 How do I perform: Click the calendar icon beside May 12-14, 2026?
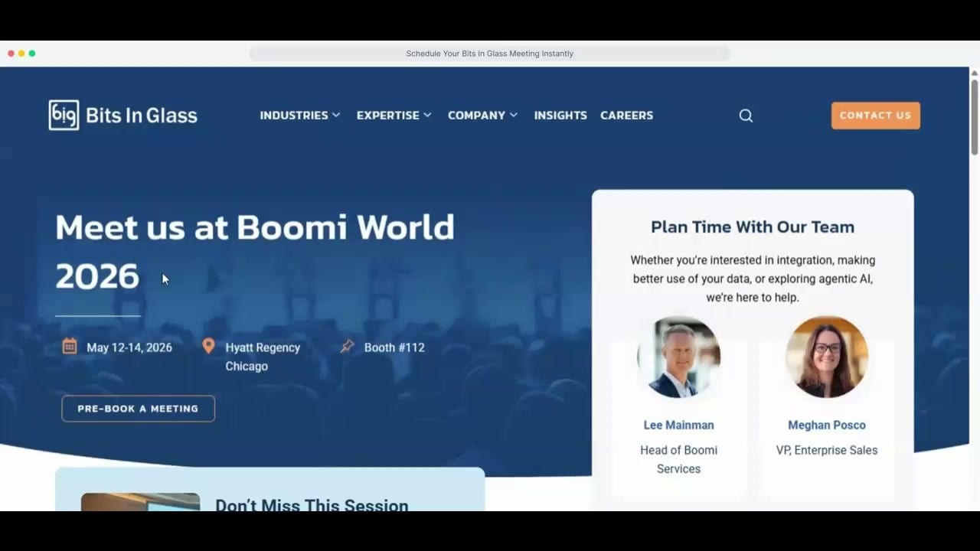[70, 347]
